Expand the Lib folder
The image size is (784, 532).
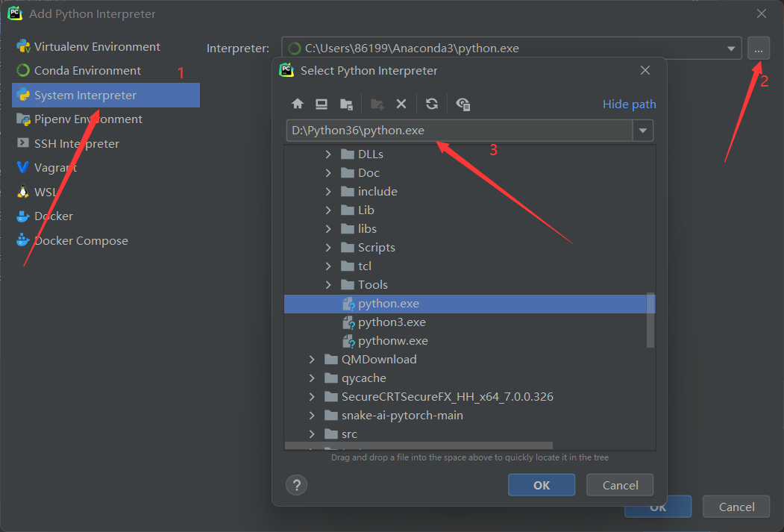click(x=328, y=210)
